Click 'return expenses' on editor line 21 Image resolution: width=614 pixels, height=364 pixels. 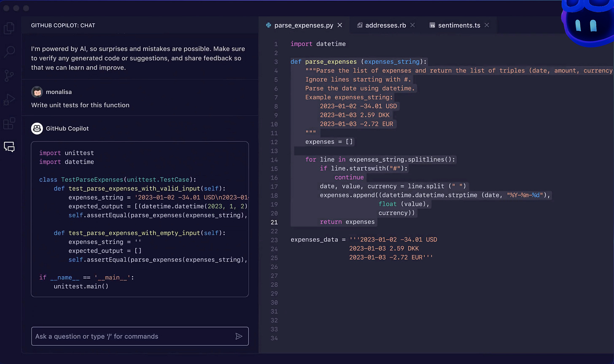pos(347,222)
